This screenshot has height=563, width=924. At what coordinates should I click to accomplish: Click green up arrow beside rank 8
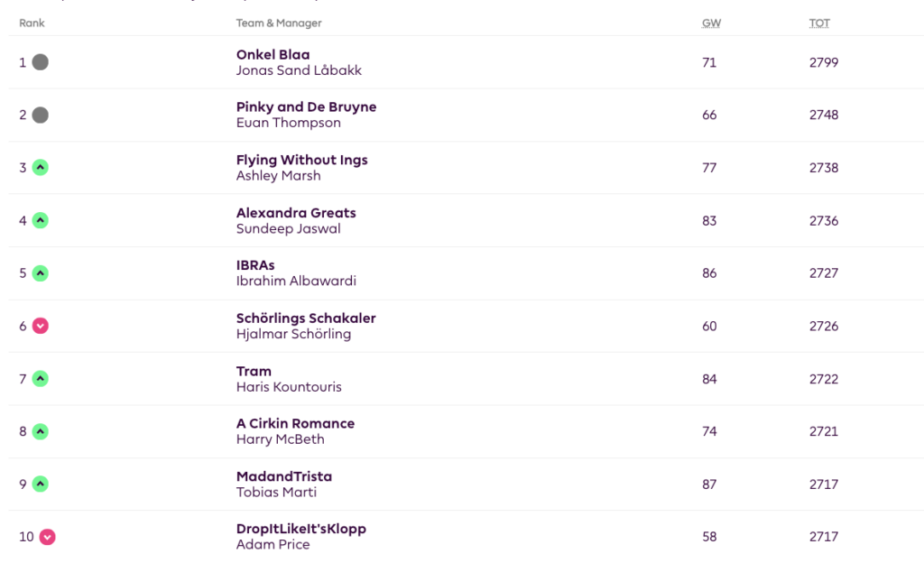pyautogui.click(x=40, y=431)
